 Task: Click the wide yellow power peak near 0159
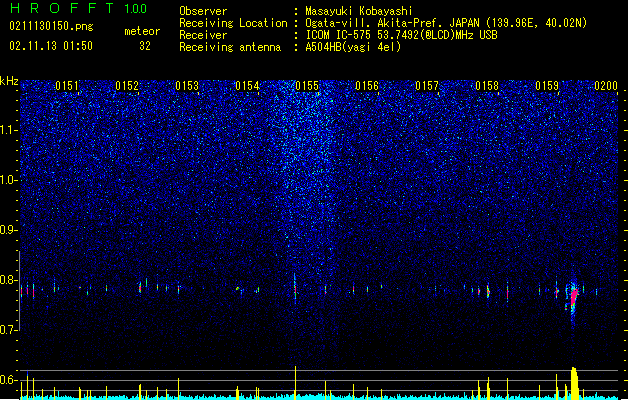tap(574, 383)
